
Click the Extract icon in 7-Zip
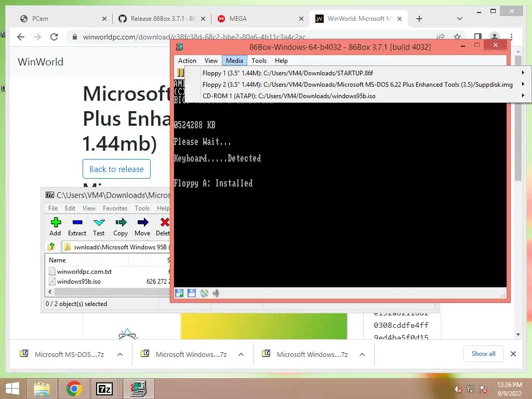click(x=77, y=222)
